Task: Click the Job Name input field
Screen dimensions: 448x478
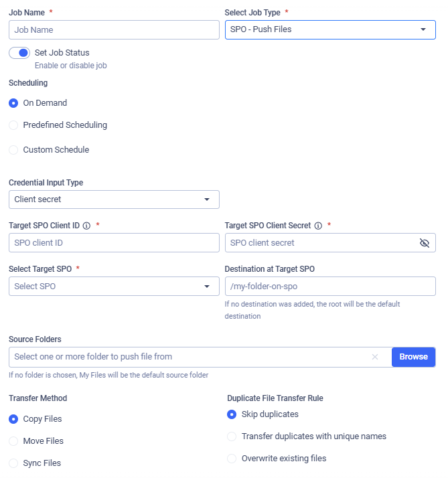Action: pyautogui.click(x=114, y=30)
